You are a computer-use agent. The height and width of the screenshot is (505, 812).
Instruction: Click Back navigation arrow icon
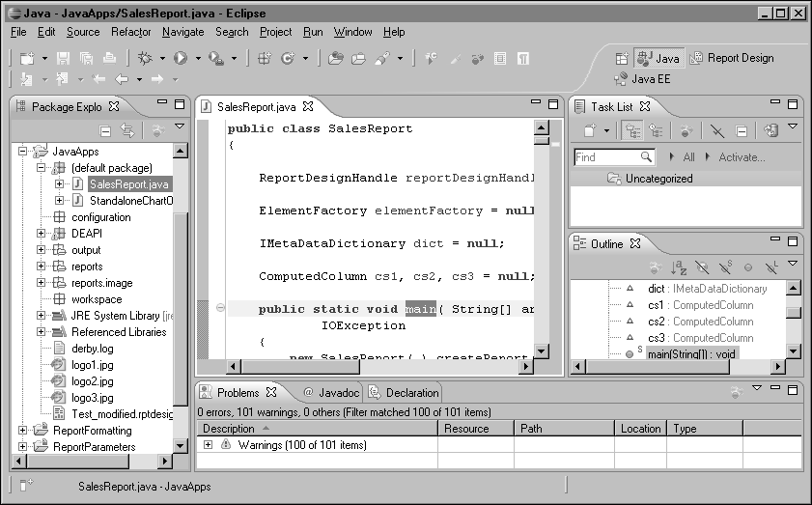pos(122,79)
